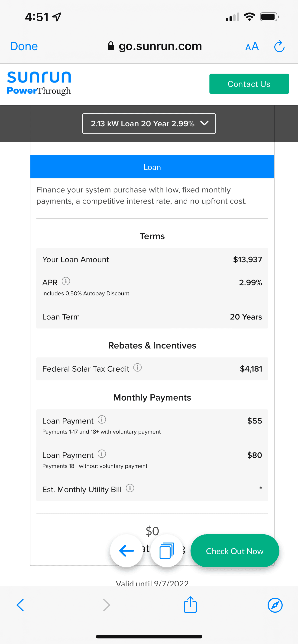The image size is (298, 644).
Task: Click the Sunrun PowerThrough logo
Action: [39, 83]
